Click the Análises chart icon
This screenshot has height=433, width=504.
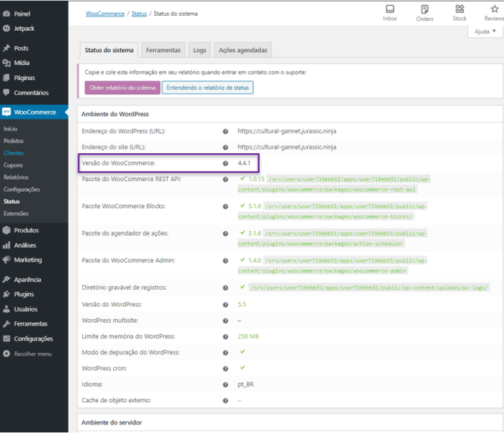[x=6, y=245]
